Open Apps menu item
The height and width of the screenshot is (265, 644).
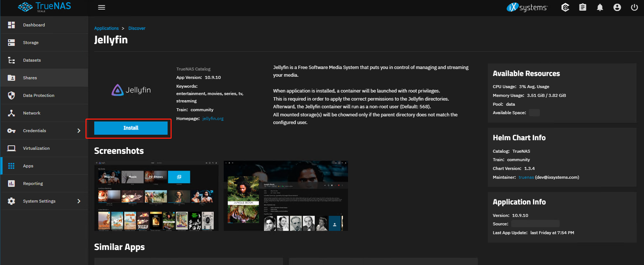pyautogui.click(x=44, y=166)
